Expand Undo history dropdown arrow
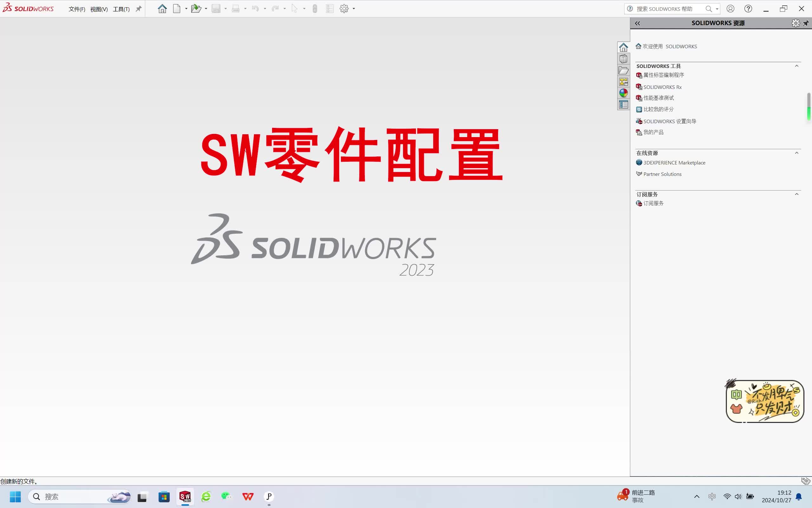 [265, 9]
